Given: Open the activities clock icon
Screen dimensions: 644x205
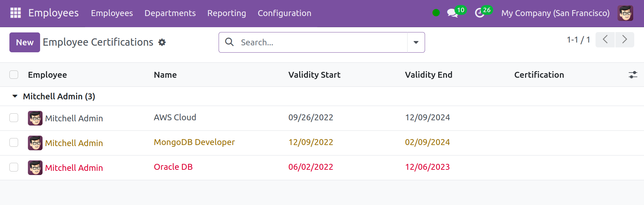Looking at the screenshot, I should [x=480, y=13].
